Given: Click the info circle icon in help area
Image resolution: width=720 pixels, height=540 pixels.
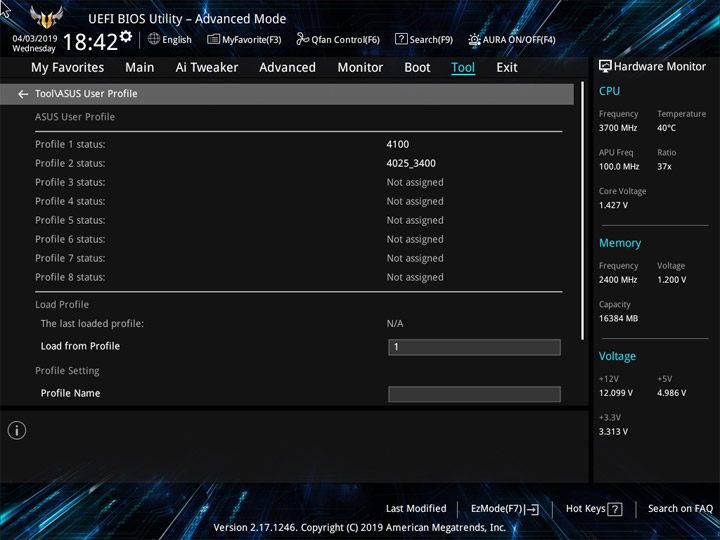Looking at the screenshot, I should click(17, 430).
